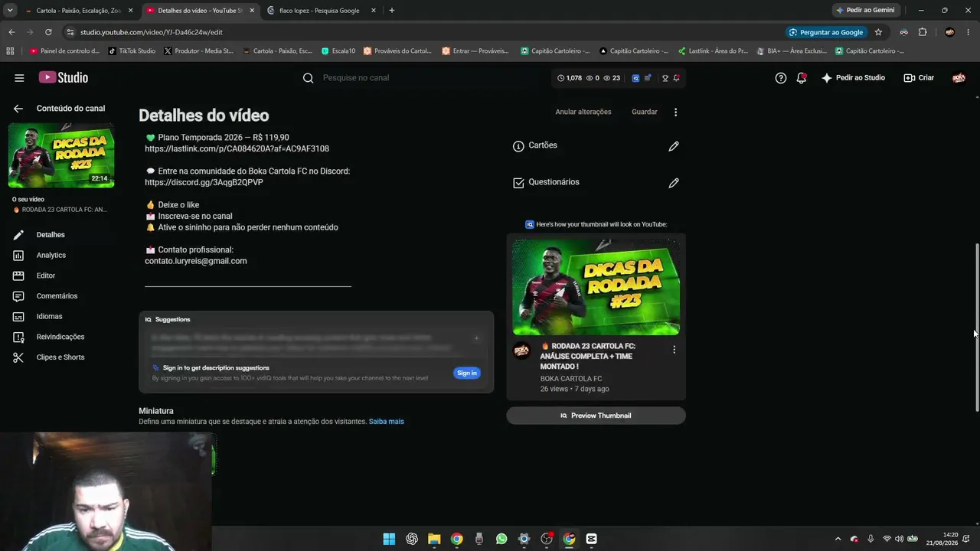980x551 pixels.
Task: Open the YouTube Studio hamburger menu
Action: (x=19, y=78)
